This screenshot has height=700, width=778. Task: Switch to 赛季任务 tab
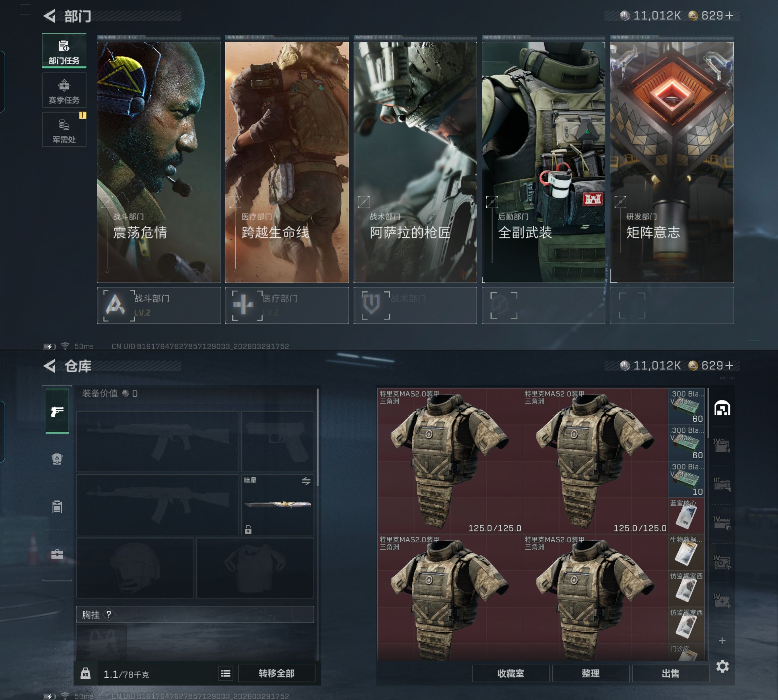(x=64, y=91)
